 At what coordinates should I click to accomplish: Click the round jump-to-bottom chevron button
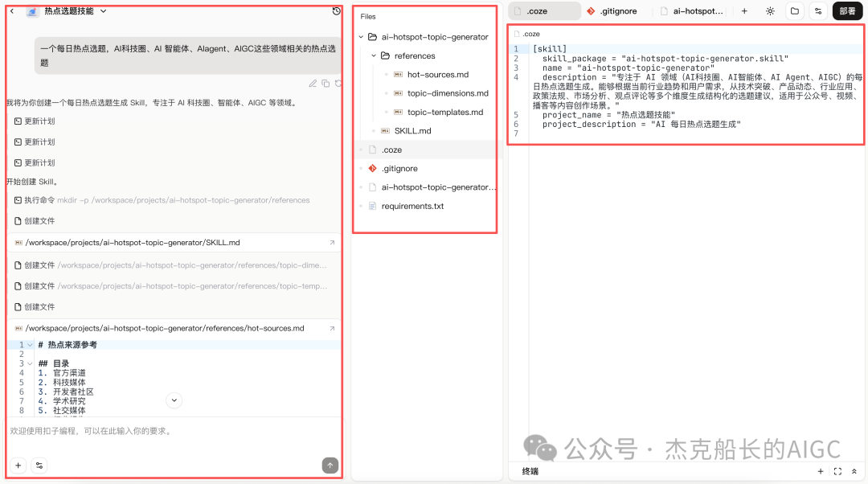[174, 400]
